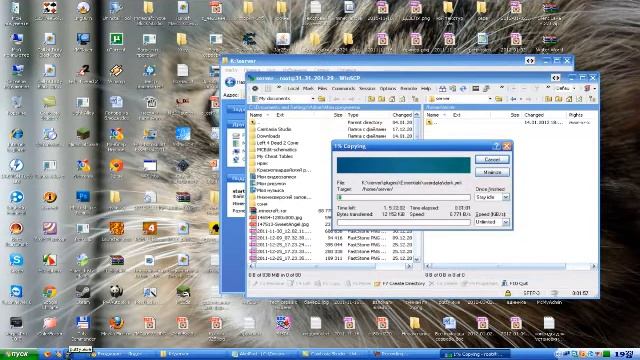
Task: Sort local panel by Changed column
Action: (402, 116)
